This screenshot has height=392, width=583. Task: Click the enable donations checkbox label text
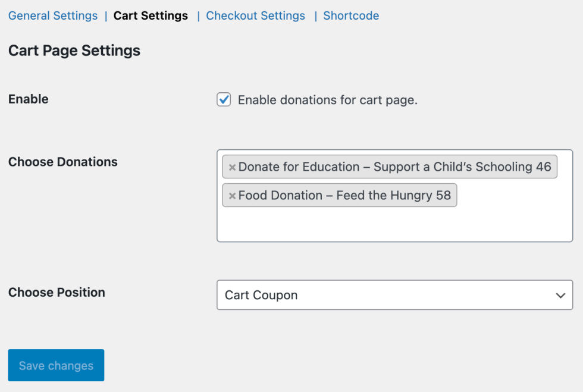click(327, 100)
